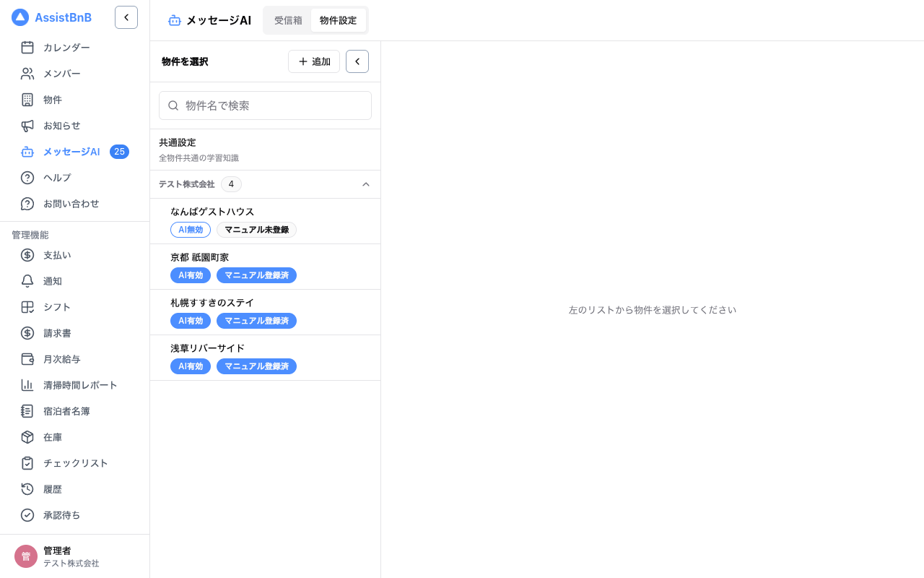Go to 請求書 in the sidebar
The image size is (924, 578).
point(75,333)
